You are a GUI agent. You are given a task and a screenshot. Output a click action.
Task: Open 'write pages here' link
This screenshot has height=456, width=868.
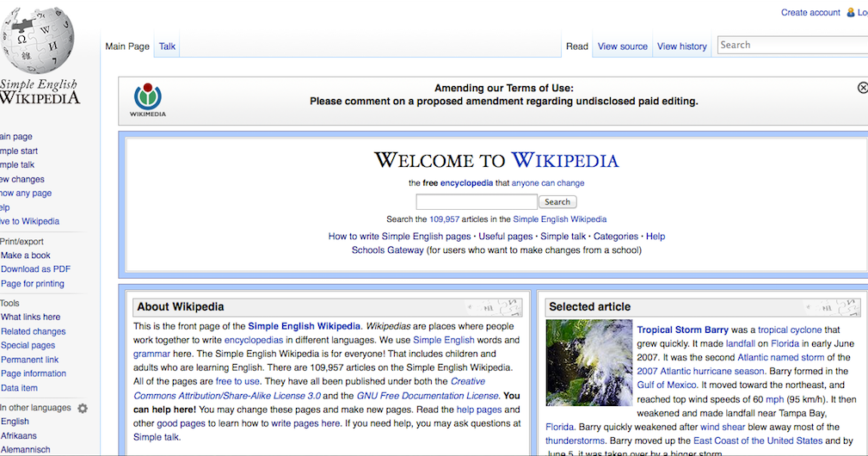point(305,423)
